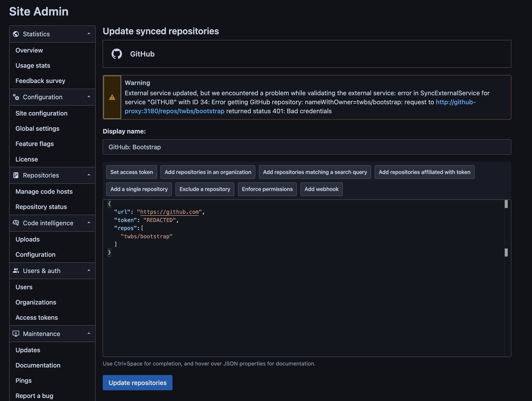The image size is (532, 401).
Task: Open Code intelligence Uploads
Action: coord(27,239)
